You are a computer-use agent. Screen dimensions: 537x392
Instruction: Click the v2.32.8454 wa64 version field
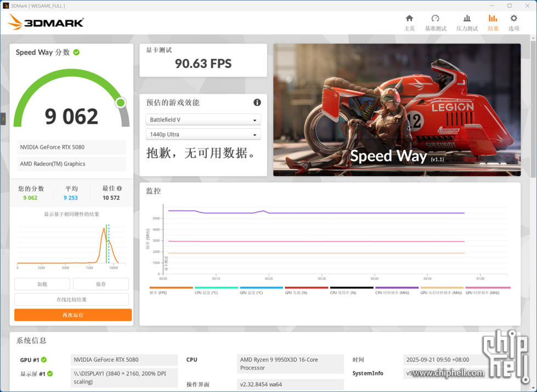[x=290, y=384]
